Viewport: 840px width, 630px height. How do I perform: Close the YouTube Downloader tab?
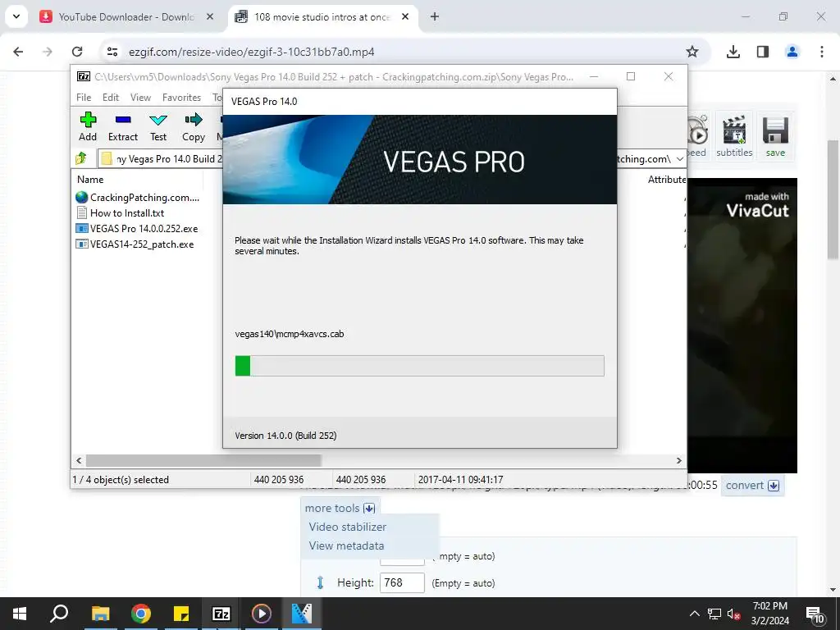210,16
